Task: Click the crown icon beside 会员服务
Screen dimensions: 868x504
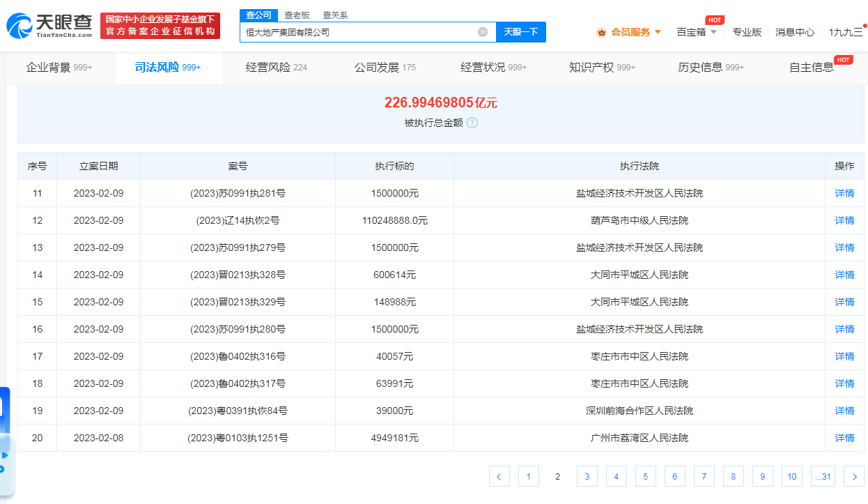Action: click(x=601, y=32)
